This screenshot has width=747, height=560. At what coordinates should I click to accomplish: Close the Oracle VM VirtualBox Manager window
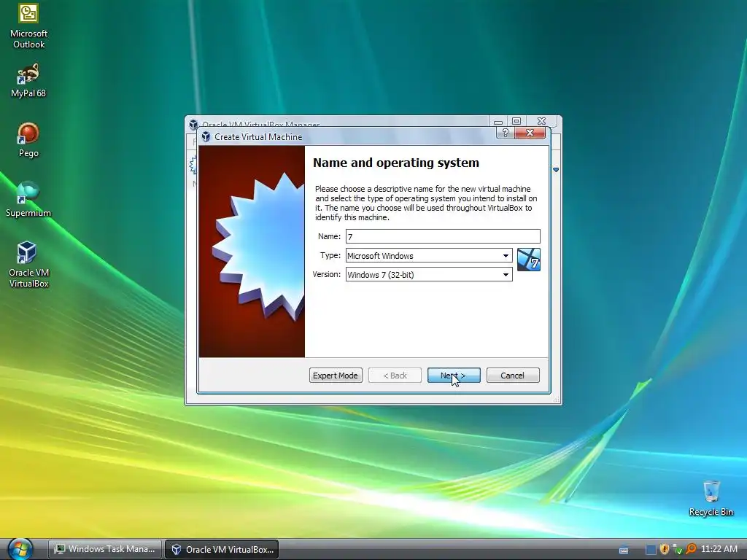541,121
